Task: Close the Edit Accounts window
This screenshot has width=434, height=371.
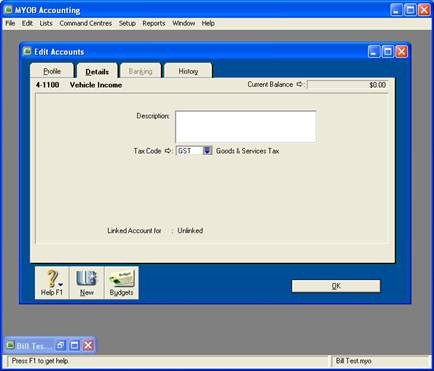Action: point(402,52)
